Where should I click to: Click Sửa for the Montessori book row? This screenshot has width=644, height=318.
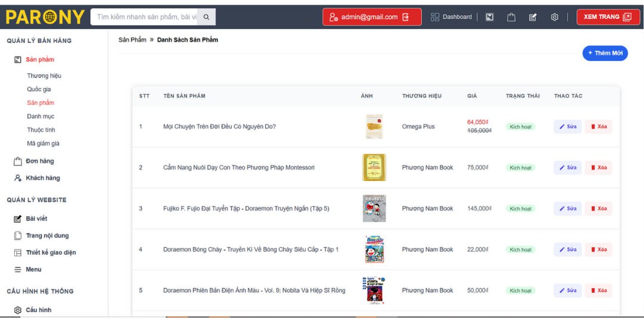pyautogui.click(x=567, y=167)
